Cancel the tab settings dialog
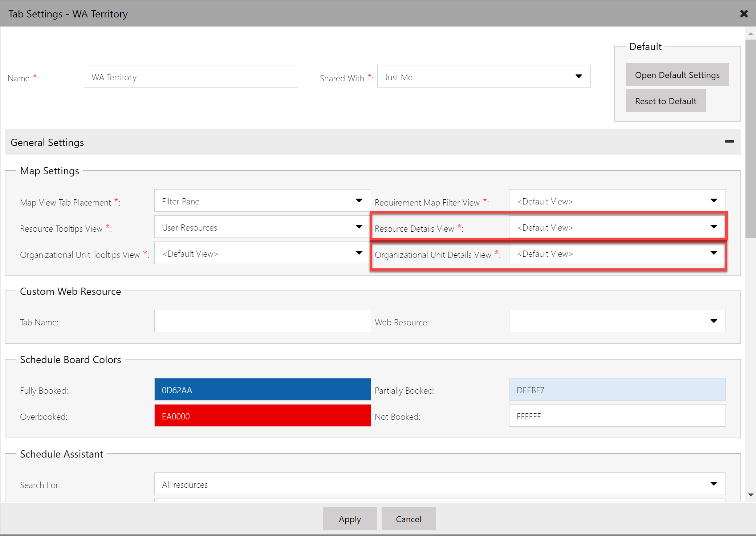 (x=408, y=519)
